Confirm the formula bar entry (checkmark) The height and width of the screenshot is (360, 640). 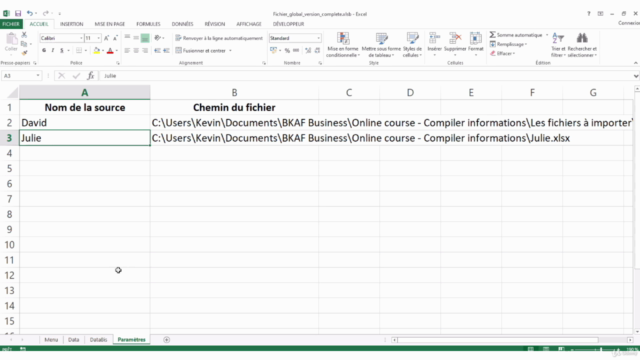76,76
